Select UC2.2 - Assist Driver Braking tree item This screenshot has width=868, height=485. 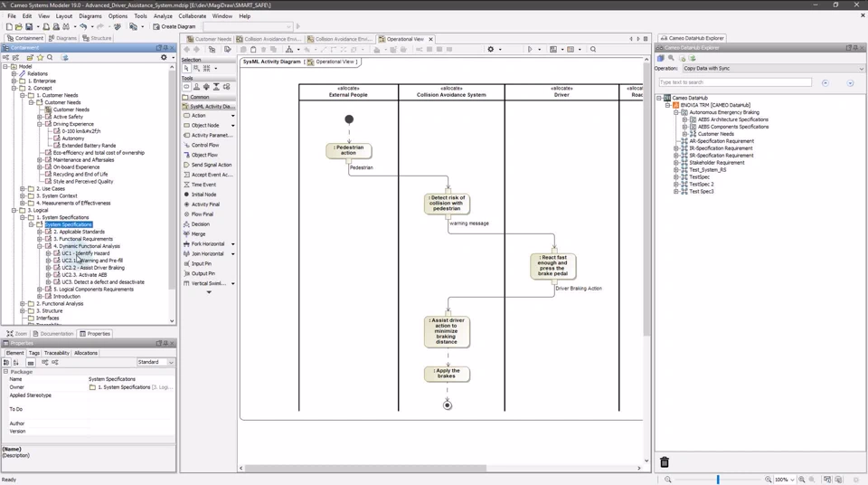pyautogui.click(x=93, y=268)
